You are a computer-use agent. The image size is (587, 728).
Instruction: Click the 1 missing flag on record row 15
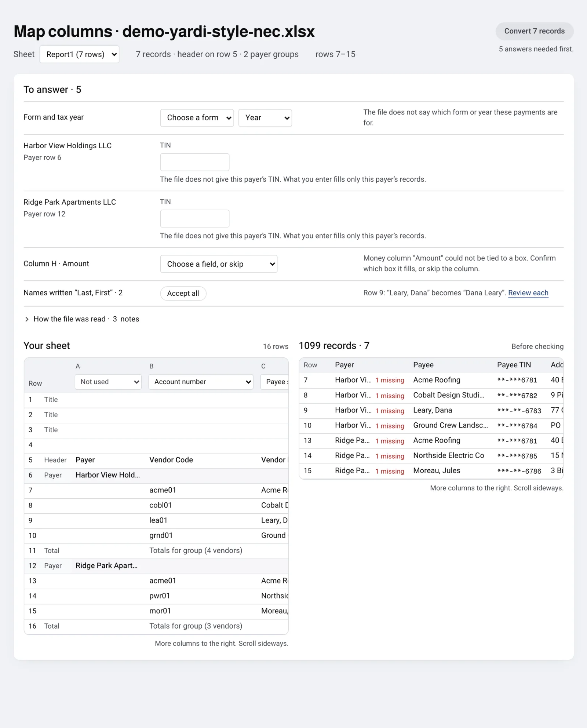click(390, 471)
